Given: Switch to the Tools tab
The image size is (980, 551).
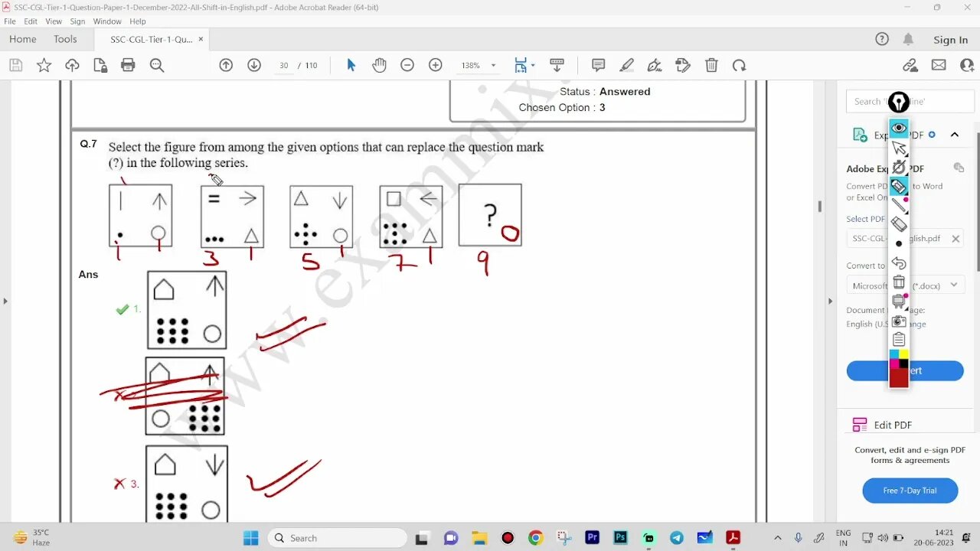Looking at the screenshot, I should tap(65, 39).
